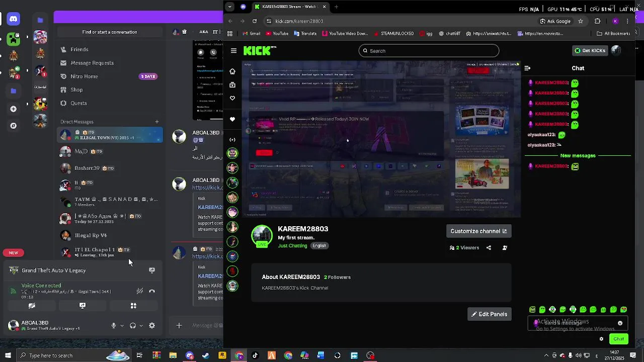Screen dimensions: 644x362
Task: Open All Bookmarks folder
Action: click(613, 34)
